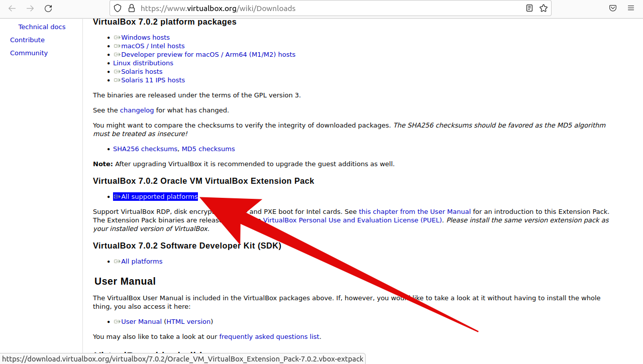Open this chapter from the User Manual
Viewport: 643px width, 364px height.
[415, 211]
